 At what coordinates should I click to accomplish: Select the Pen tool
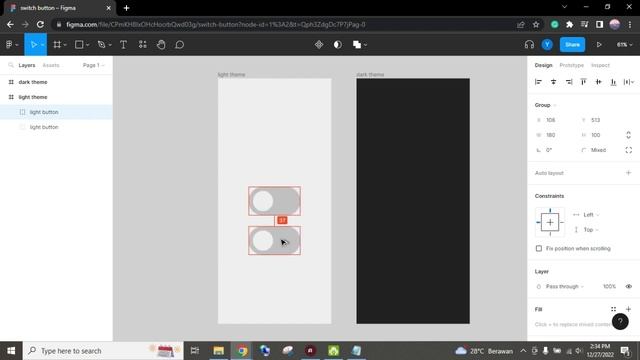coord(102,44)
